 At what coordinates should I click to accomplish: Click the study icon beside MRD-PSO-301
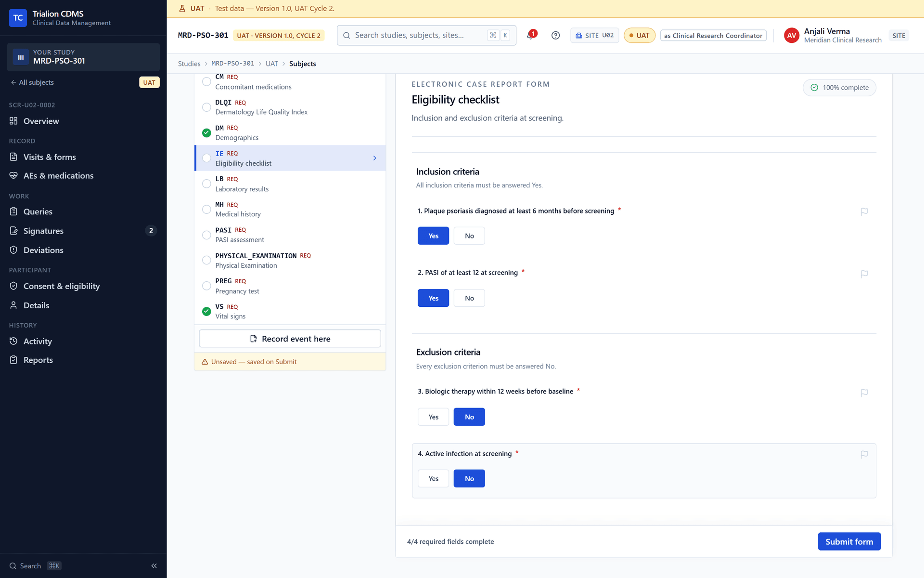coord(21,57)
